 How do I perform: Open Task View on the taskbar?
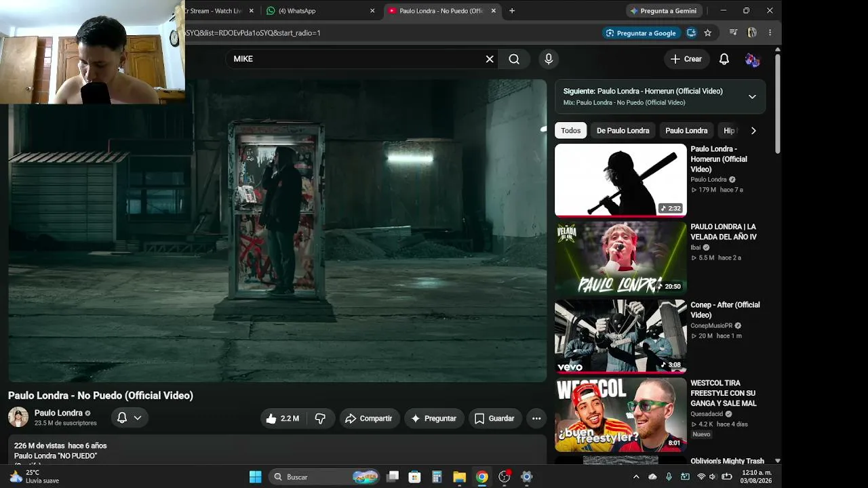(x=393, y=477)
